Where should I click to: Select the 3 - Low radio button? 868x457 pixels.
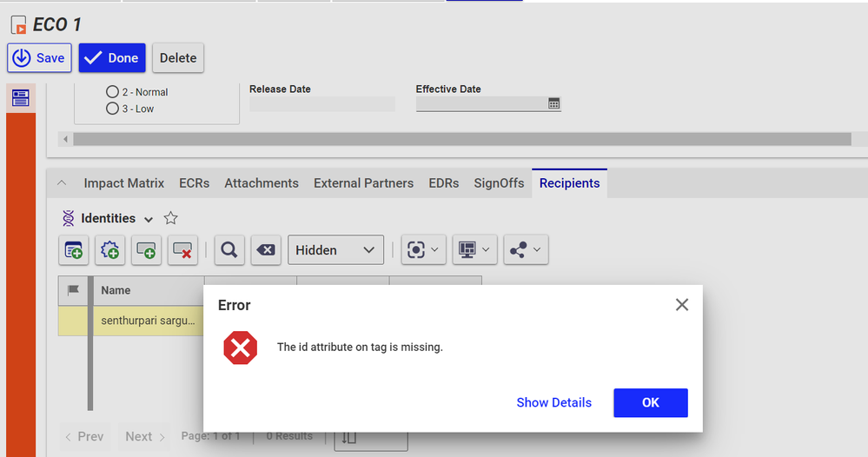coord(112,109)
